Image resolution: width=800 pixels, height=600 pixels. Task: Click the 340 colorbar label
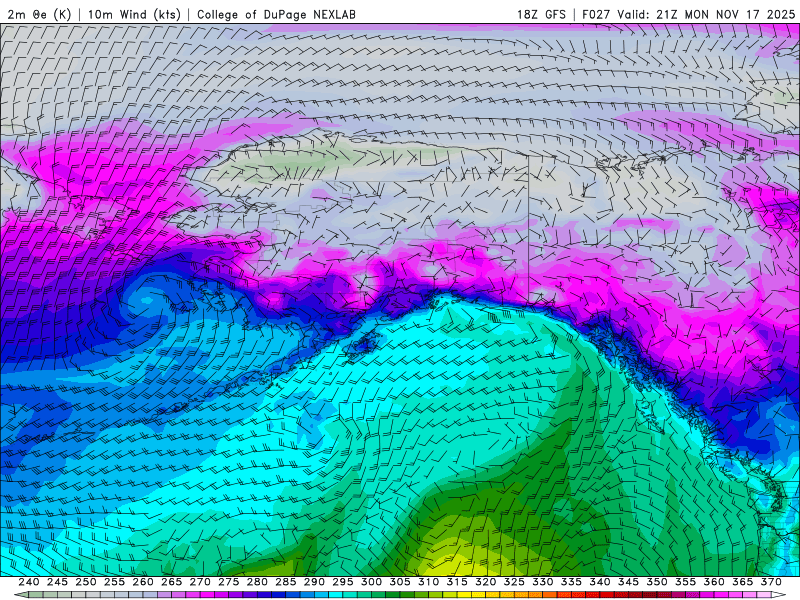[x=600, y=582]
